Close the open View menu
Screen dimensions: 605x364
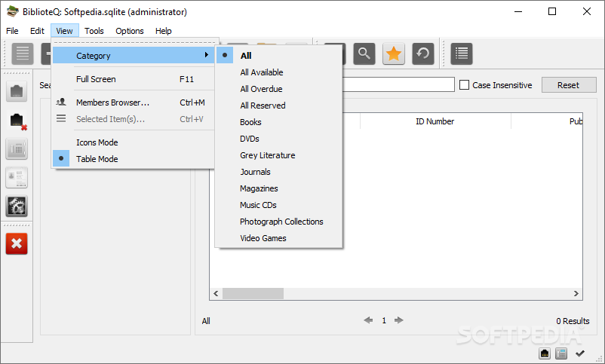(x=64, y=31)
